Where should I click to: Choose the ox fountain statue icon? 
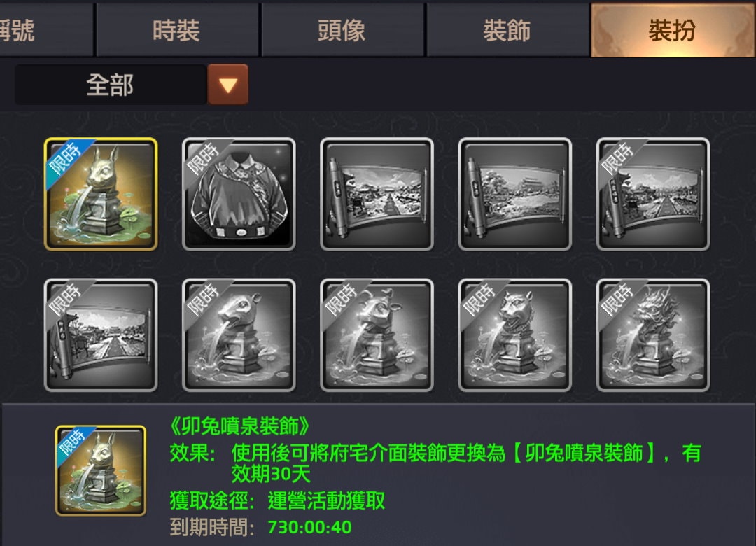click(377, 335)
